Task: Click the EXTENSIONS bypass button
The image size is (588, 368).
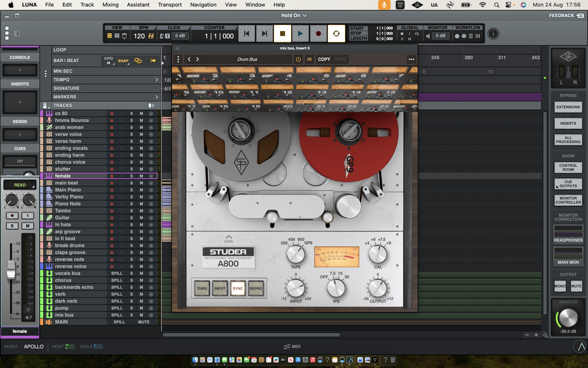Action: pos(568,107)
